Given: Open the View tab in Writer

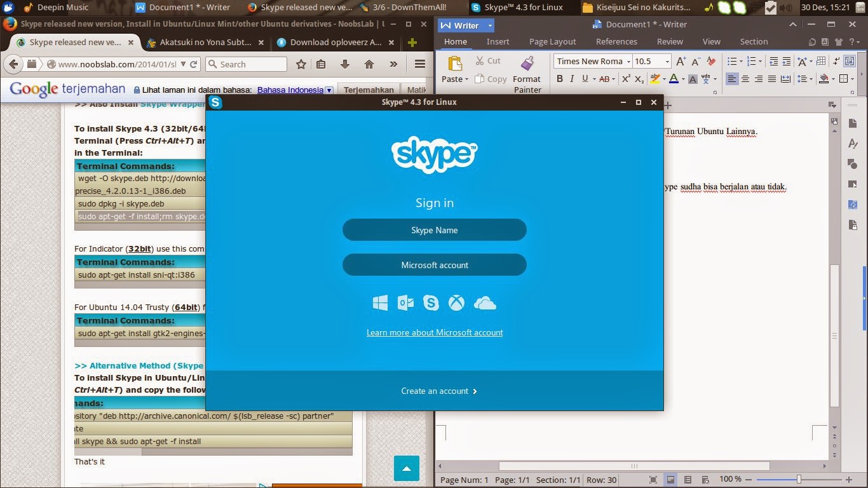Looking at the screenshot, I should click(711, 41).
